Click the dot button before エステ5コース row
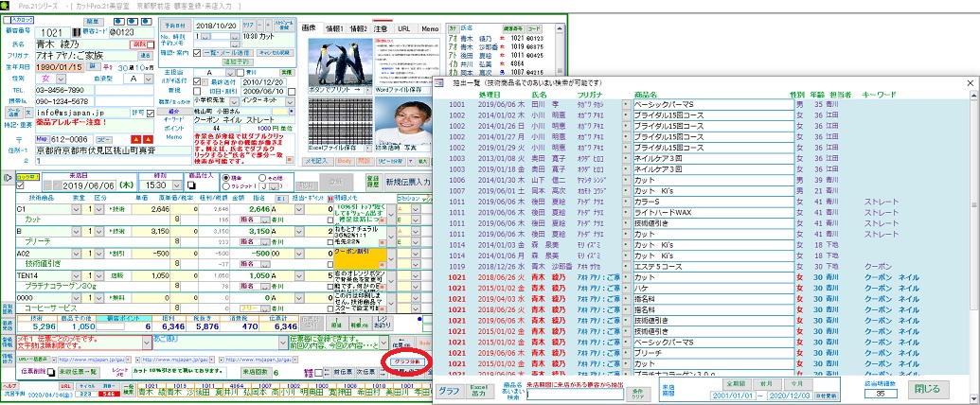 point(627,267)
